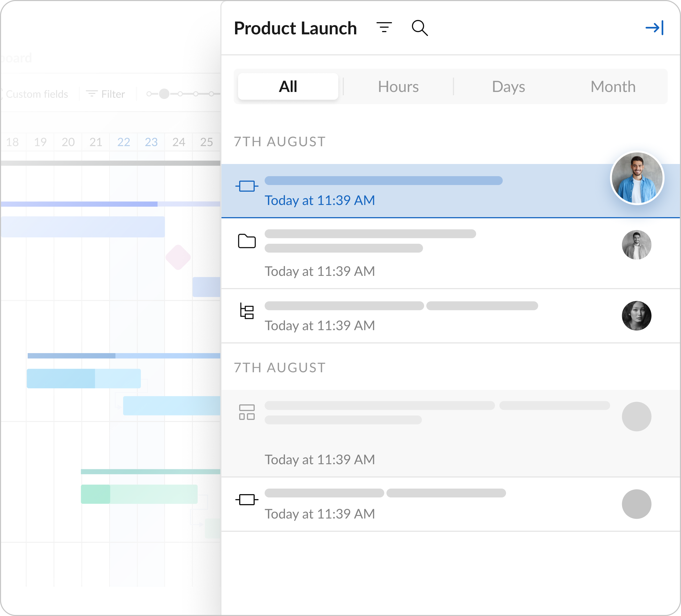Viewport: 681px width, 616px height.
Task: Click the pink milestone diamond on the Gantt chart
Action: (x=178, y=258)
